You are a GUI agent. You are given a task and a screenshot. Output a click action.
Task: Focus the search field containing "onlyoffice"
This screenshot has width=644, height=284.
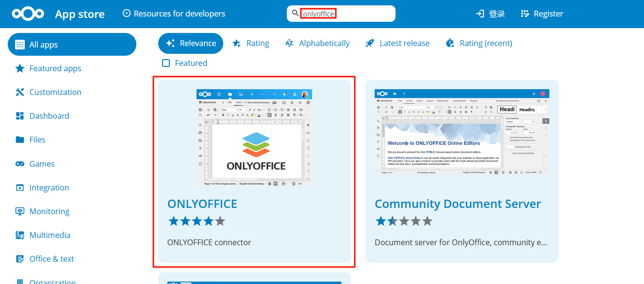[x=341, y=14]
